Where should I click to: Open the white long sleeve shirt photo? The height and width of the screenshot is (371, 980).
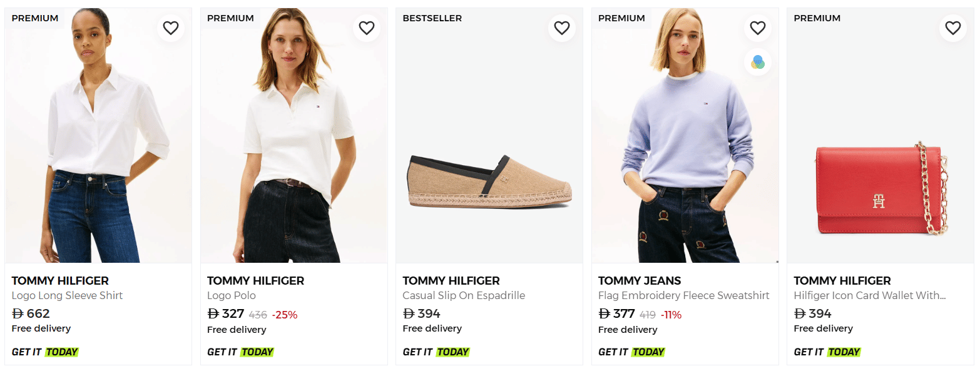pos(98,144)
